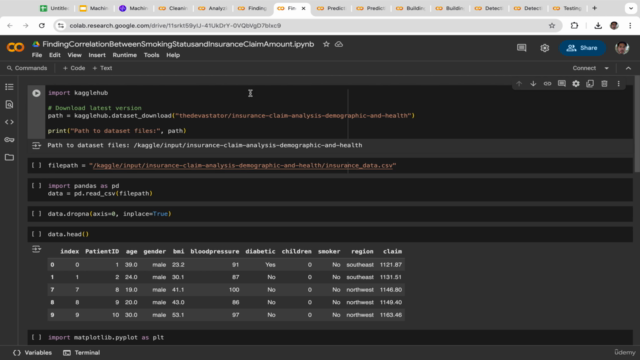Open Terminal panel
This screenshot has height=360, width=640.
tap(82, 353)
